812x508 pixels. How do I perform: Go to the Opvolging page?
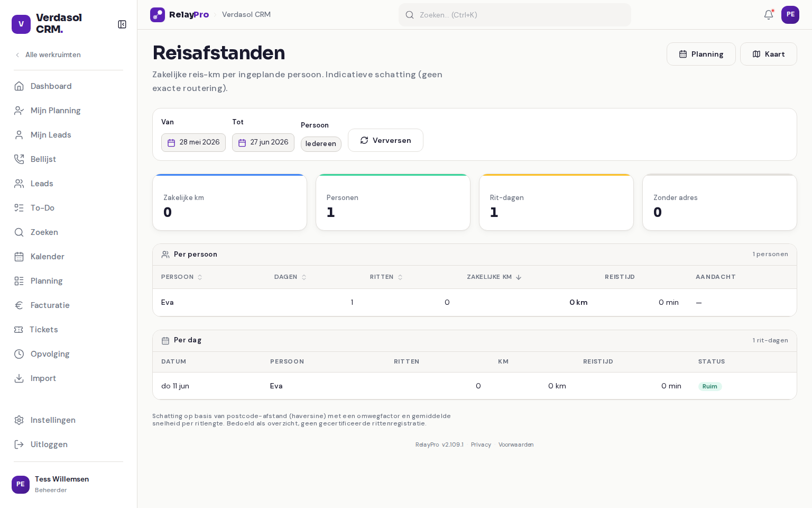pyautogui.click(x=68, y=354)
